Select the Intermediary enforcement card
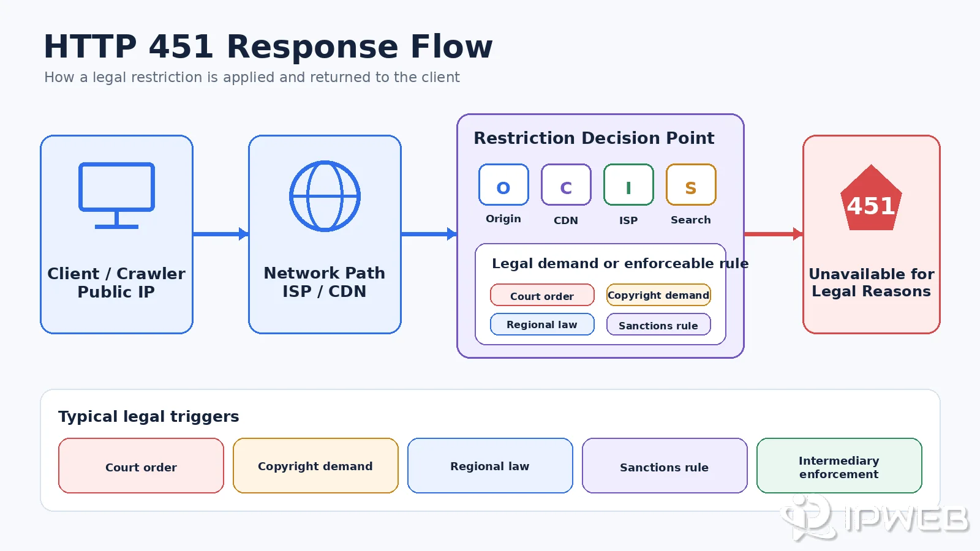 (x=839, y=466)
